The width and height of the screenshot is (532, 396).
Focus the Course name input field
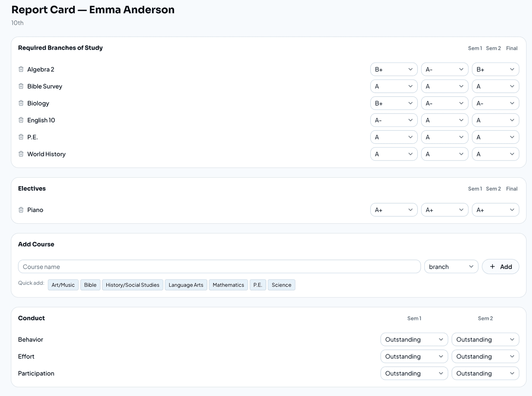pyautogui.click(x=219, y=267)
